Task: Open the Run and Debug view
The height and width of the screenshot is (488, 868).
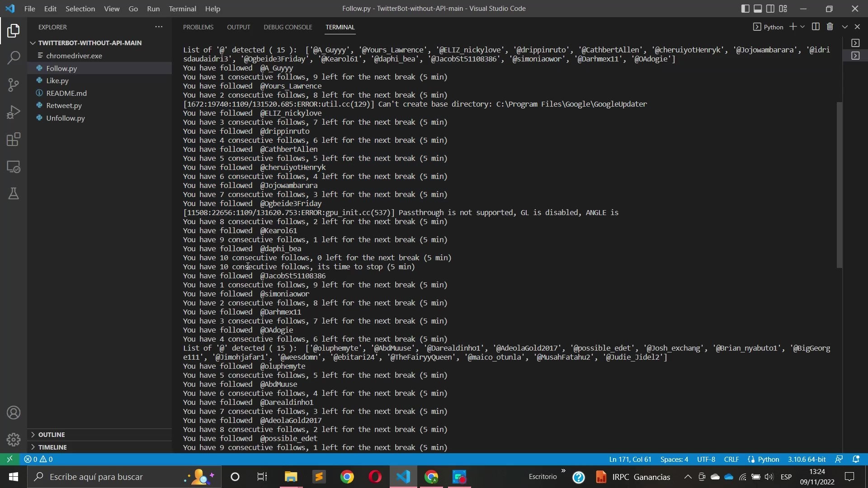Action: click(14, 112)
